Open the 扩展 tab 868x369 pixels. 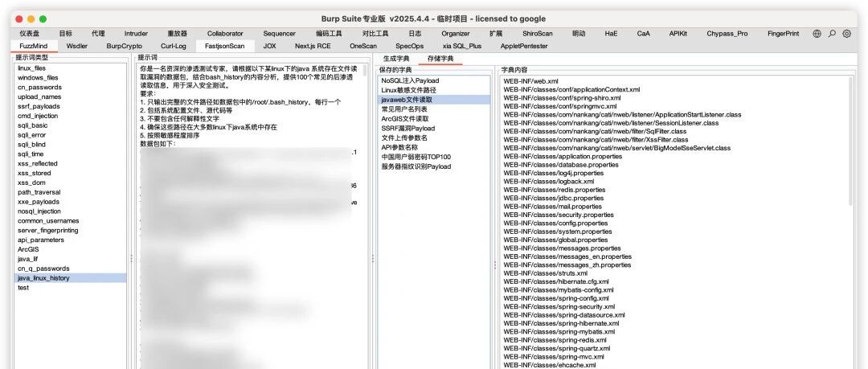pyautogui.click(x=495, y=34)
